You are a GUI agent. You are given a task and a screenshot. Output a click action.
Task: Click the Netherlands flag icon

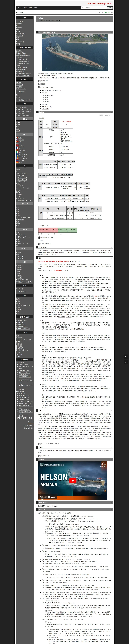(x=17, y=160)
